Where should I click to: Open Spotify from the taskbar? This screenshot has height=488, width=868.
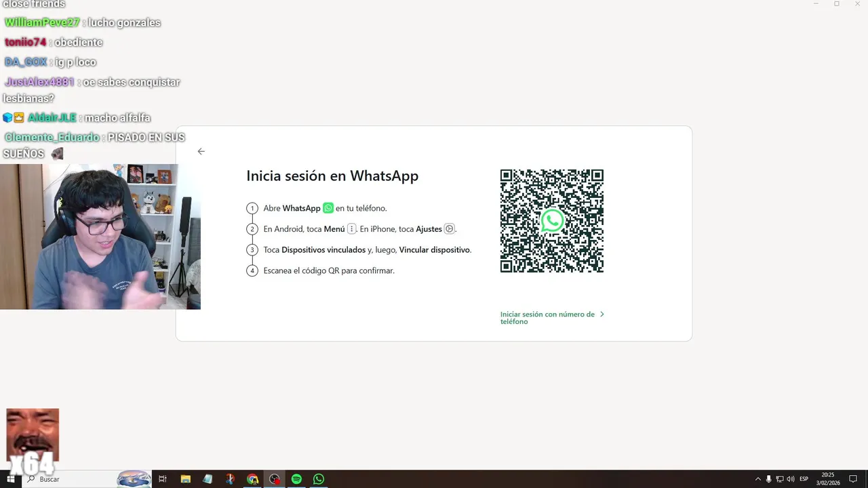click(x=296, y=479)
